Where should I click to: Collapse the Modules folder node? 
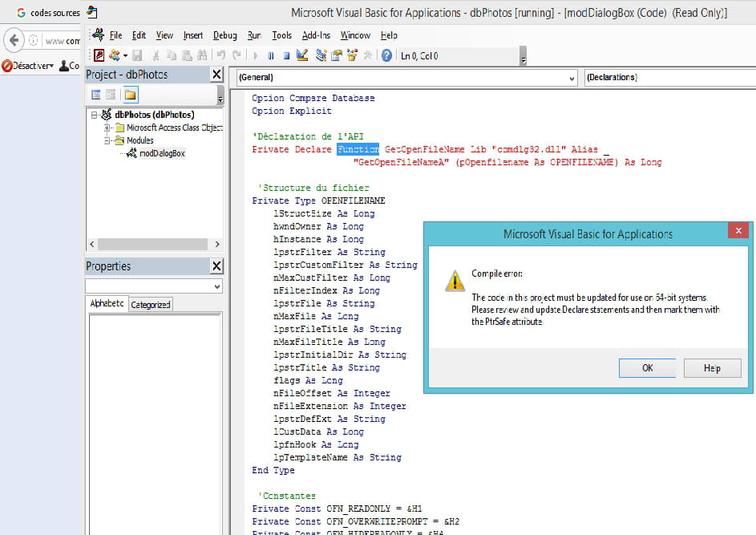click(107, 140)
